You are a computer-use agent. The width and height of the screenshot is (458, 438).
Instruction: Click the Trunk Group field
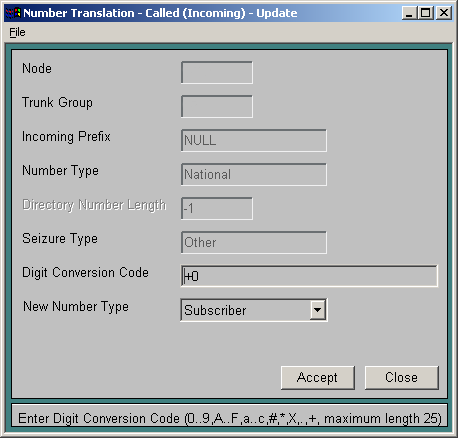point(217,106)
